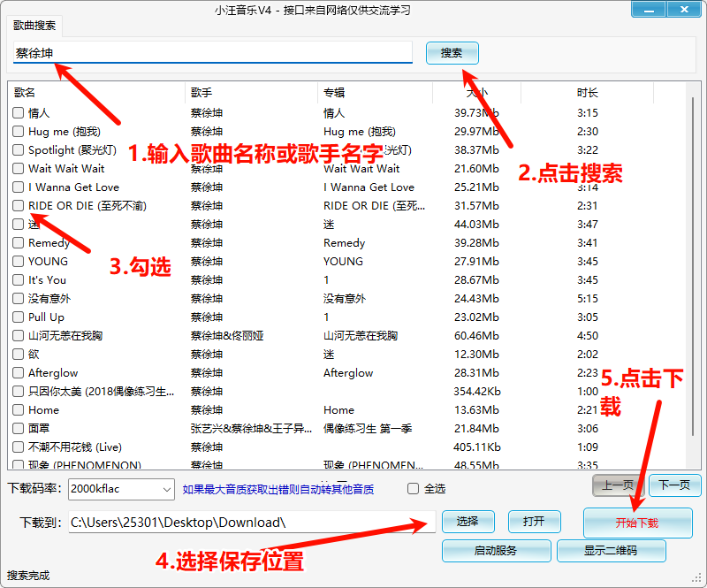
Task: Click the 搜索 search button
Action: 452,53
